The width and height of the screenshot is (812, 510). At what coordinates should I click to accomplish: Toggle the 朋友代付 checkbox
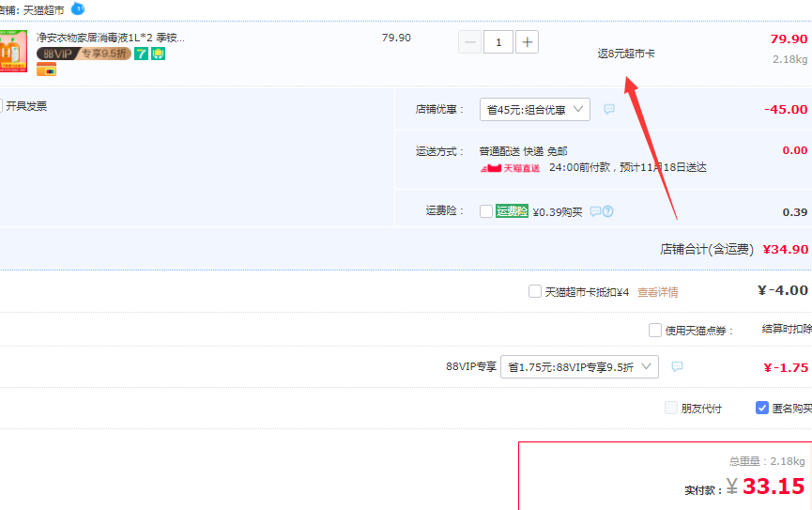pos(671,408)
